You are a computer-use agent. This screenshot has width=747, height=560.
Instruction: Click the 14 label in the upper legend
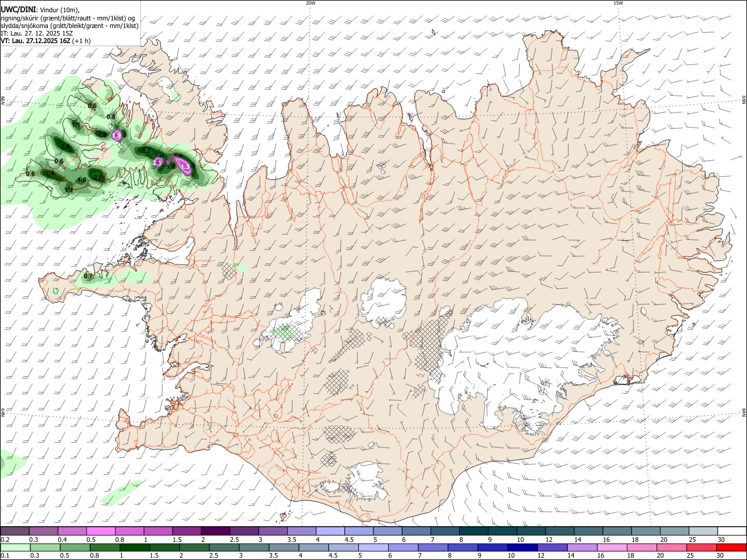(x=577, y=540)
